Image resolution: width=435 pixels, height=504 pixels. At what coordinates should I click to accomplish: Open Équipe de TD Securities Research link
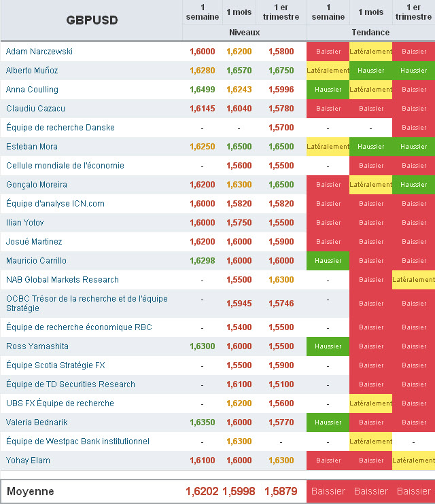tap(71, 384)
